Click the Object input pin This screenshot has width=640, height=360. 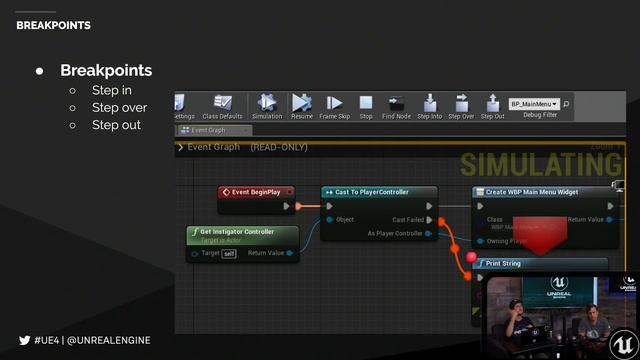coord(329,220)
